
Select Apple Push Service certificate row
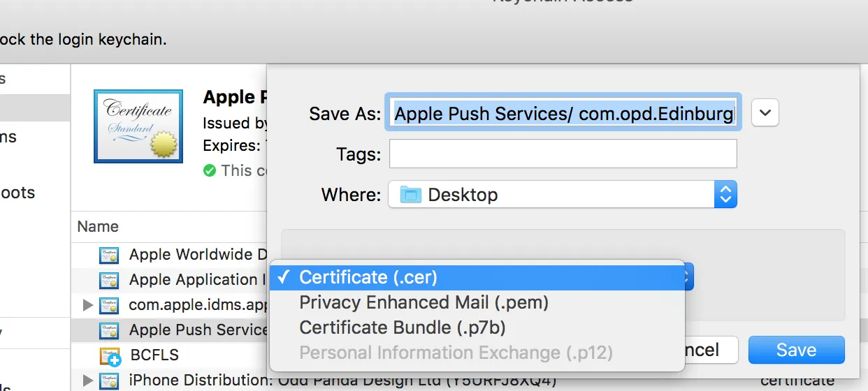pyautogui.click(x=171, y=330)
